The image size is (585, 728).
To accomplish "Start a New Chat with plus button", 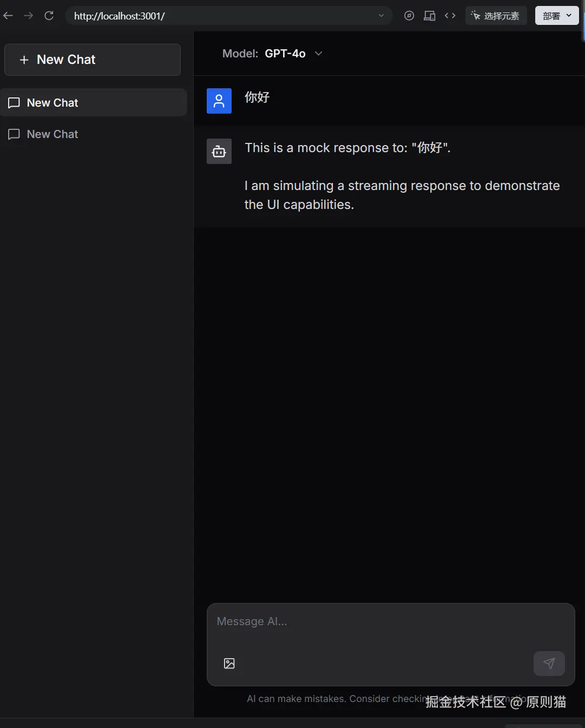I will click(x=93, y=60).
